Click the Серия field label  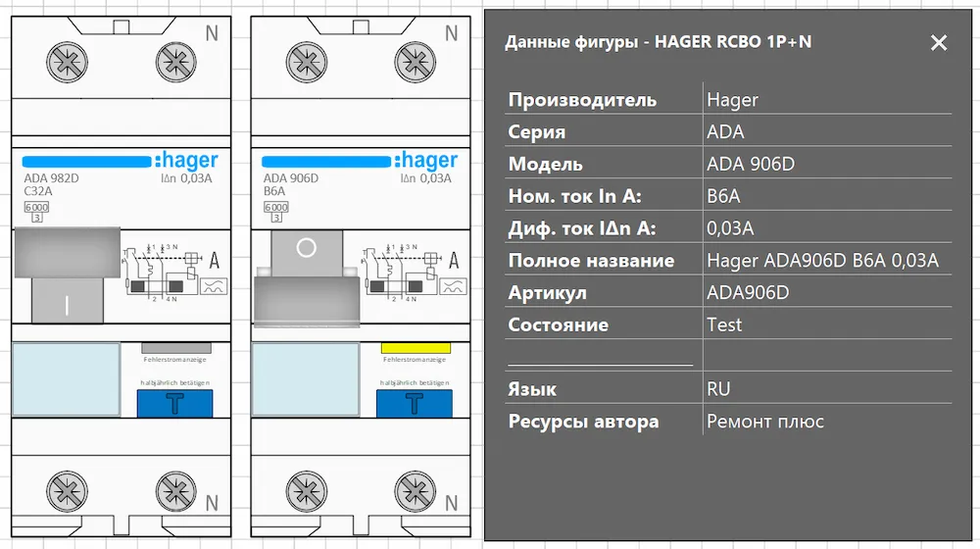click(x=537, y=132)
